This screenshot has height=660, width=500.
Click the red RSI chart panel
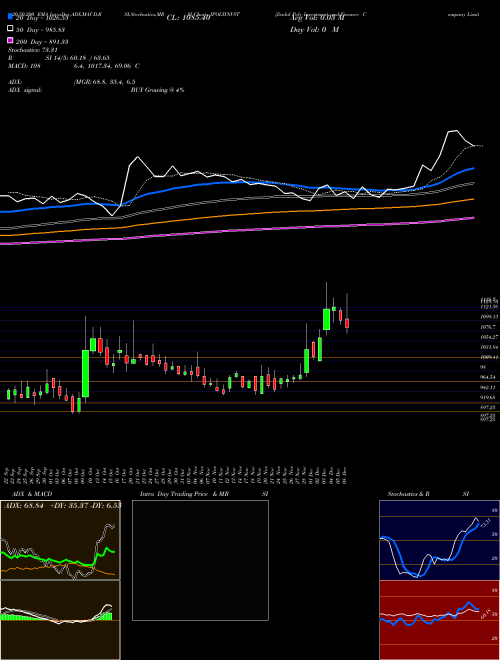(x=439, y=620)
